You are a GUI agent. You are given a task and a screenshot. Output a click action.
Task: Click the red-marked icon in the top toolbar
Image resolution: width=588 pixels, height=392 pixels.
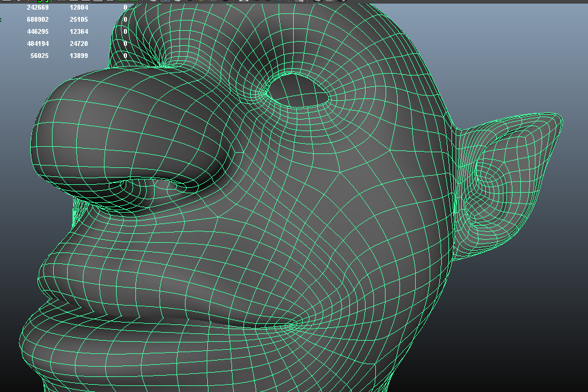click(x=299, y=1)
